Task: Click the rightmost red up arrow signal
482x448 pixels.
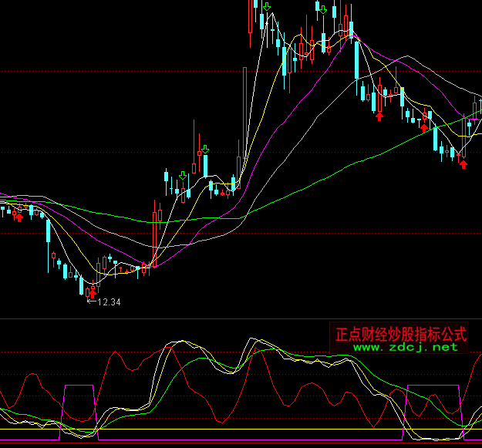Action: 463,163
